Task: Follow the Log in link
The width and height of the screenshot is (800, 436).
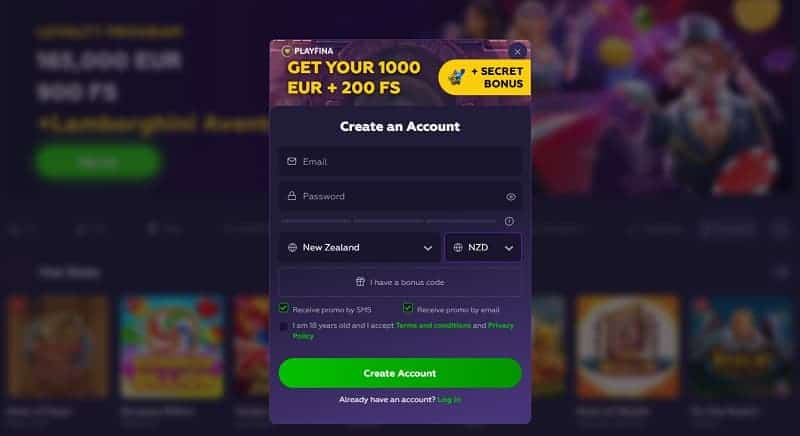Action: 449,400
